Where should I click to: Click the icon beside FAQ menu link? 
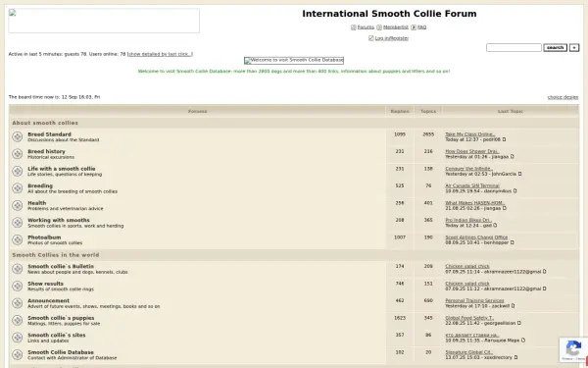414,27
